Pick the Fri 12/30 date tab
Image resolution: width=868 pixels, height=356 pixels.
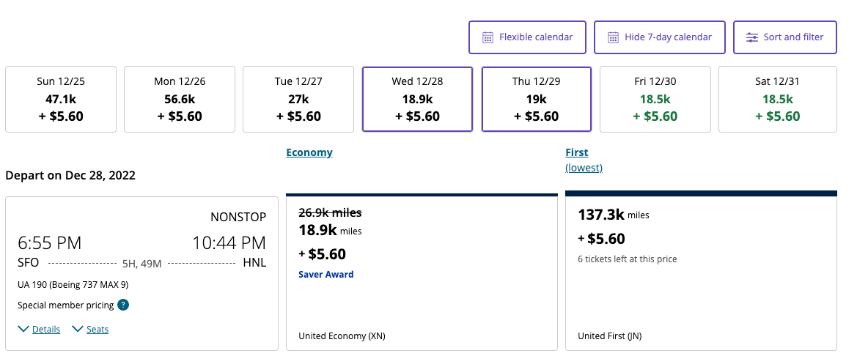tap(655, 99)
